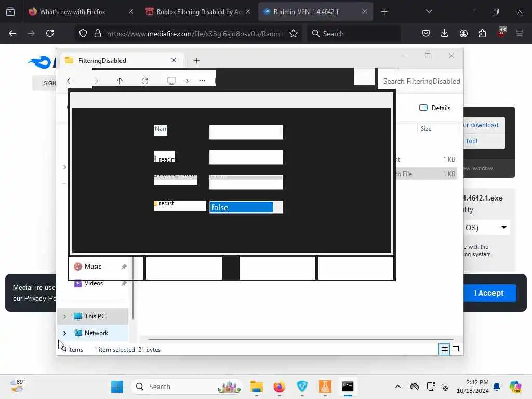
Task: Refresh the File Explorer view
Action: click(x=145, y=81)
